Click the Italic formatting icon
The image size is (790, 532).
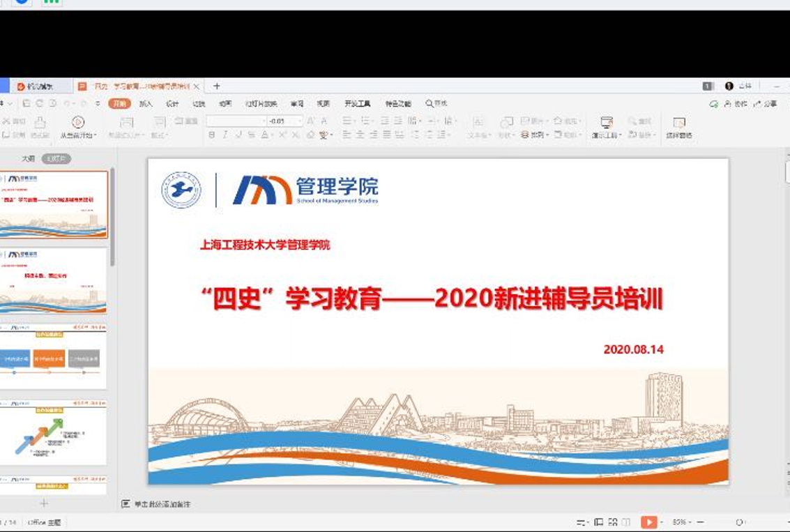[225, 135]
